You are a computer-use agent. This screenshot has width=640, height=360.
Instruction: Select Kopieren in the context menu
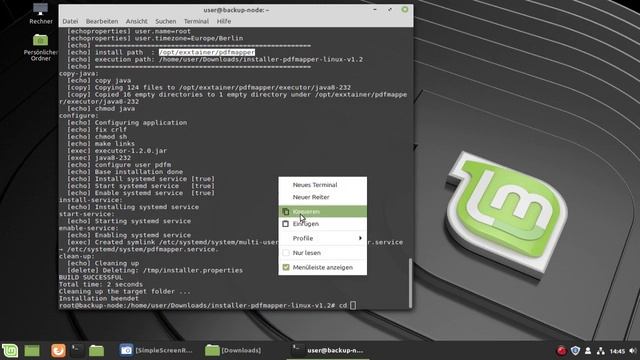pos(322,211)
